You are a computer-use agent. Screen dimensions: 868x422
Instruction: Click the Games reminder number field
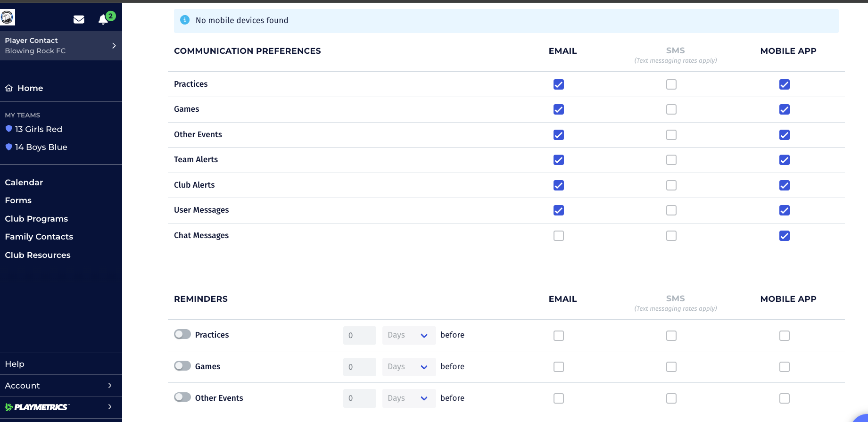(360, 367)
